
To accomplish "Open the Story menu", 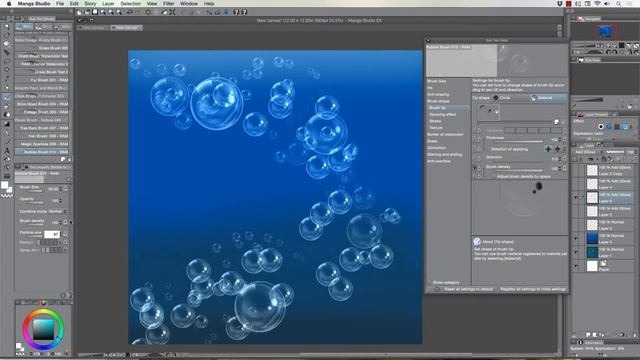I will tap(90, 3).
